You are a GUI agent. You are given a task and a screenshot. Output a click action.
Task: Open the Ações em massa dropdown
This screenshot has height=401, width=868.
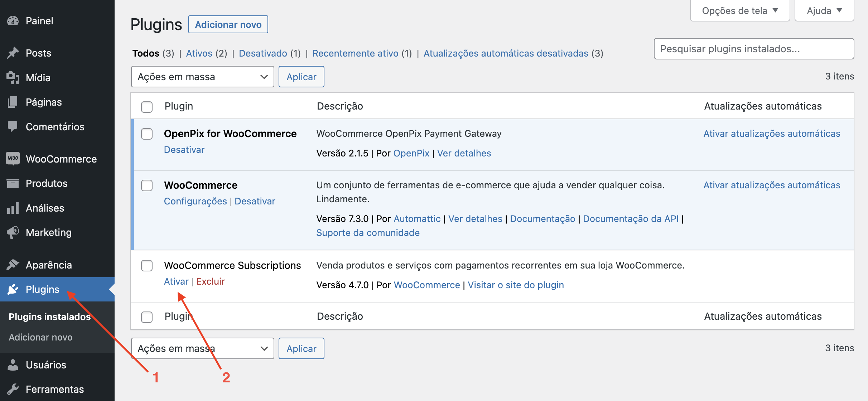point(202,76)
